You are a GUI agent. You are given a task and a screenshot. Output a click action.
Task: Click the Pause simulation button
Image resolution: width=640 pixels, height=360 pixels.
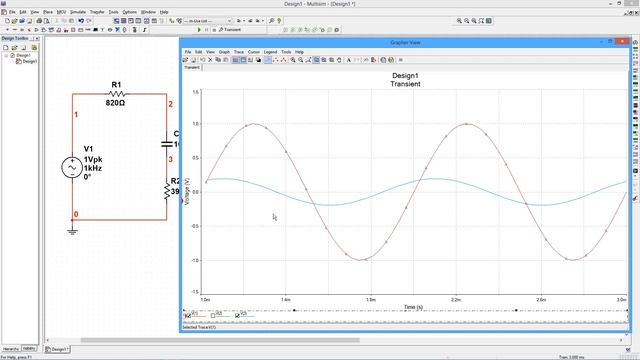[207, 30]
